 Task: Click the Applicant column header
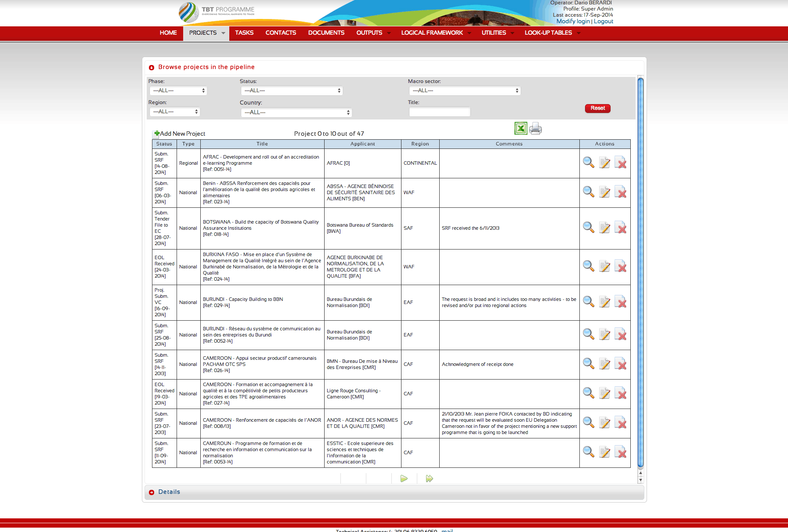click(x=363, y=144)
